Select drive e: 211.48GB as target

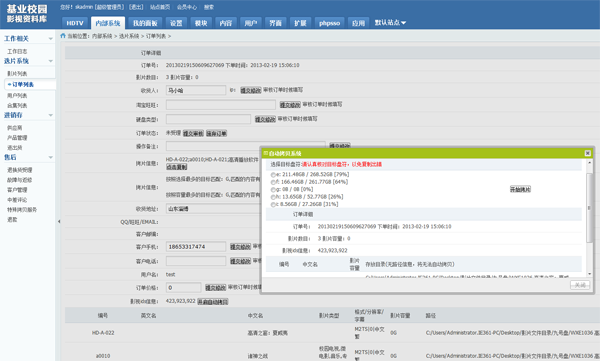point(273,175)
